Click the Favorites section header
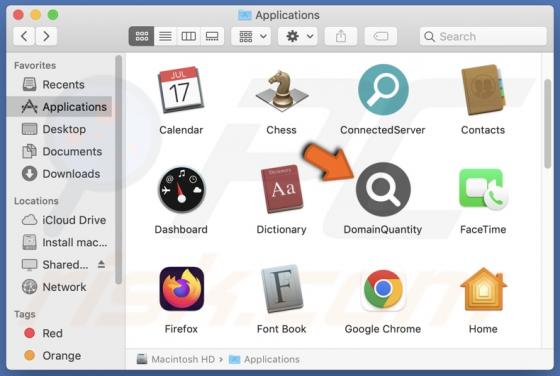 [x=35, y=65]
